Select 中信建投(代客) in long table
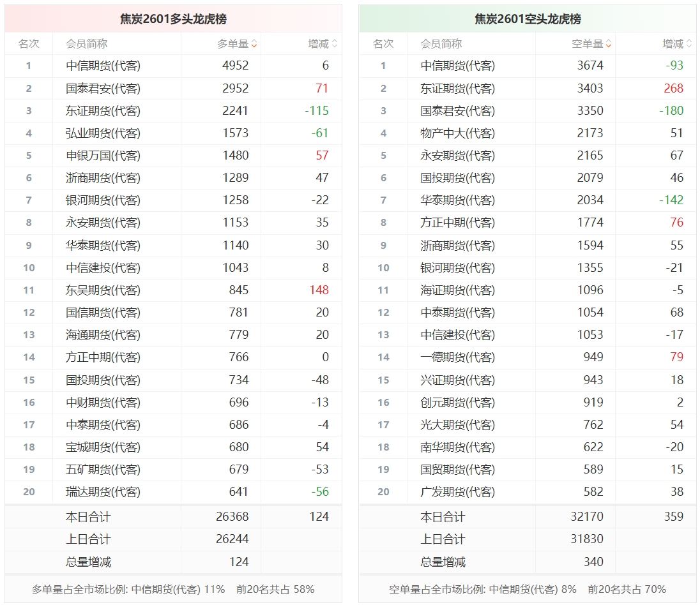 click(103, 267)
